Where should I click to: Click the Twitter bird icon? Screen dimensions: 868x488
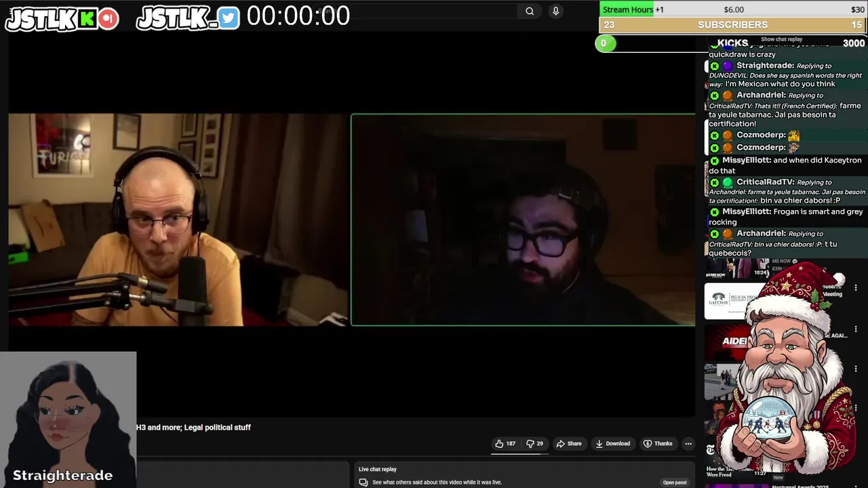pos(229,18)
